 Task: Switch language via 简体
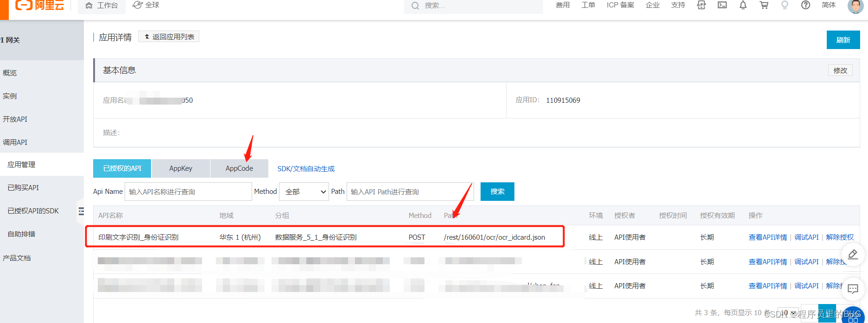click(829, 5)
